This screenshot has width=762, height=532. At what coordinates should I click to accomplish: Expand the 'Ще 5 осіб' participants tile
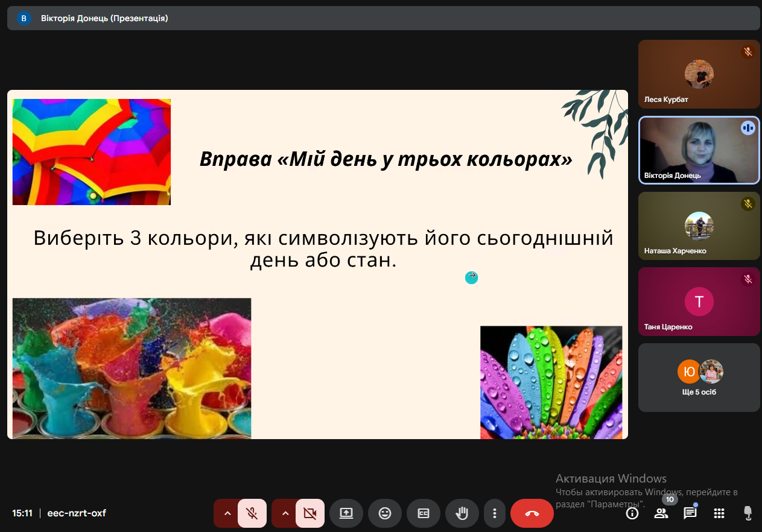699,378
